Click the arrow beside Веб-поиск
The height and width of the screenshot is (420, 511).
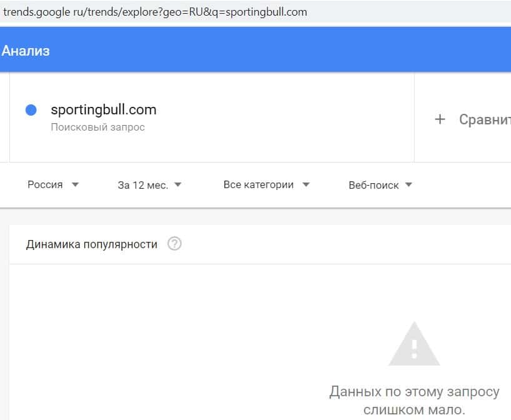pos(408,185)
